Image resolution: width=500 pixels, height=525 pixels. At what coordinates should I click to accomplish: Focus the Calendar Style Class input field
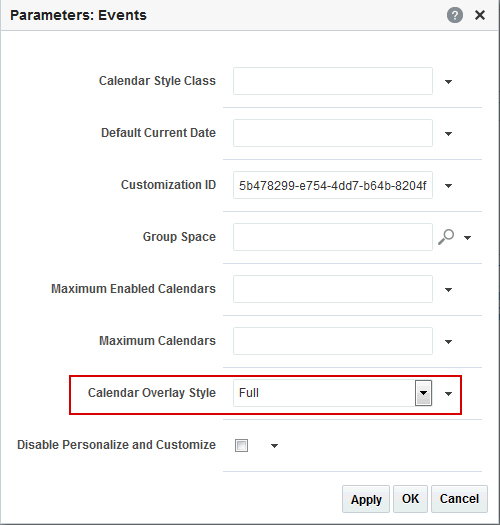pos(333,81)
